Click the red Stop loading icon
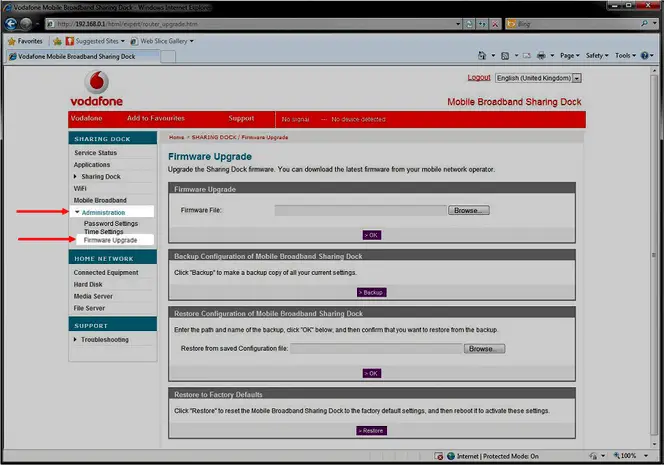This screenshot has height=465, width=665. point(495,24)
